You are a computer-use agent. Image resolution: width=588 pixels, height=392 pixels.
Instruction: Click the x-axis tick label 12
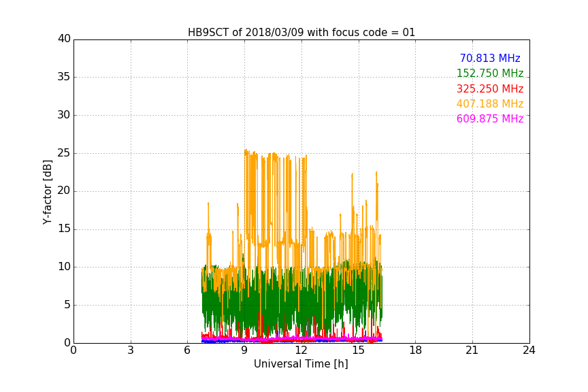click(301, 350)
